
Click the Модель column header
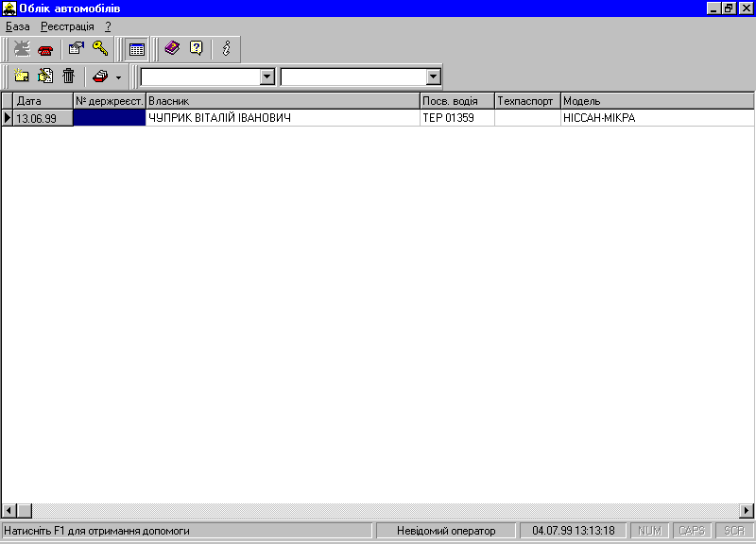[x=658, y=101]
